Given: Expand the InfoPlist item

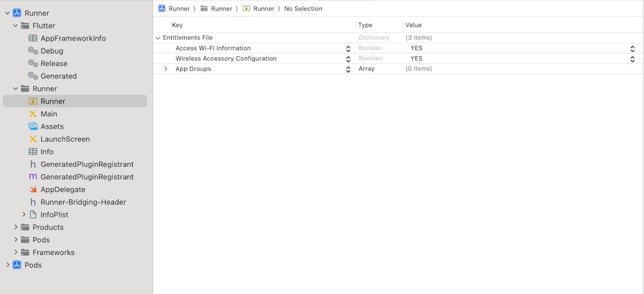Looking at the screenshot, I should click(x=24, y=215).
